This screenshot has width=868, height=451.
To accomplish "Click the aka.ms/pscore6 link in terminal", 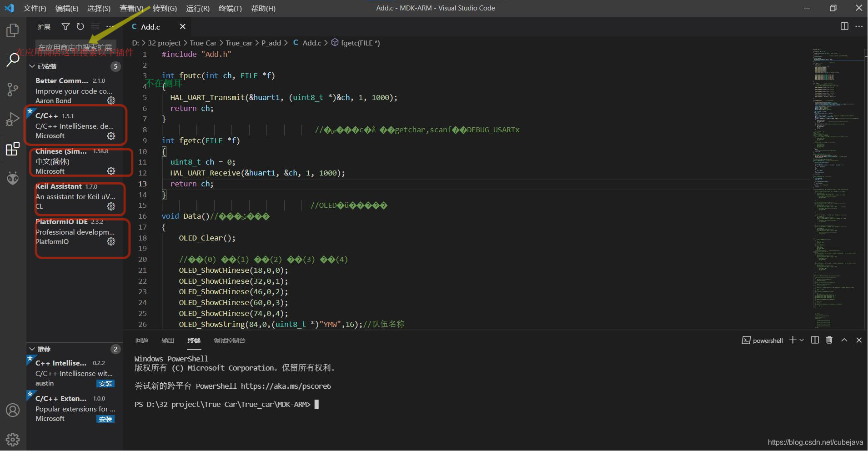I will coord(286,386).
